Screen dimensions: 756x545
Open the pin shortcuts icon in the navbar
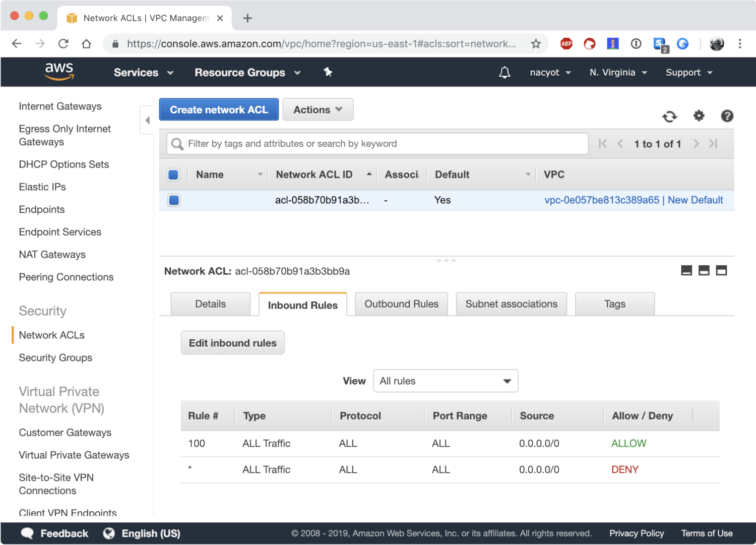click(328, 72)
